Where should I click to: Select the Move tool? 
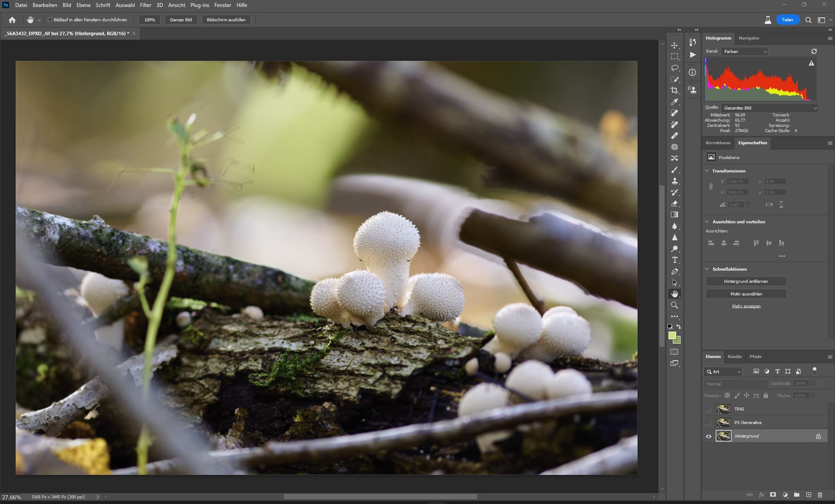pyautogui.click(x=675, y=45)
